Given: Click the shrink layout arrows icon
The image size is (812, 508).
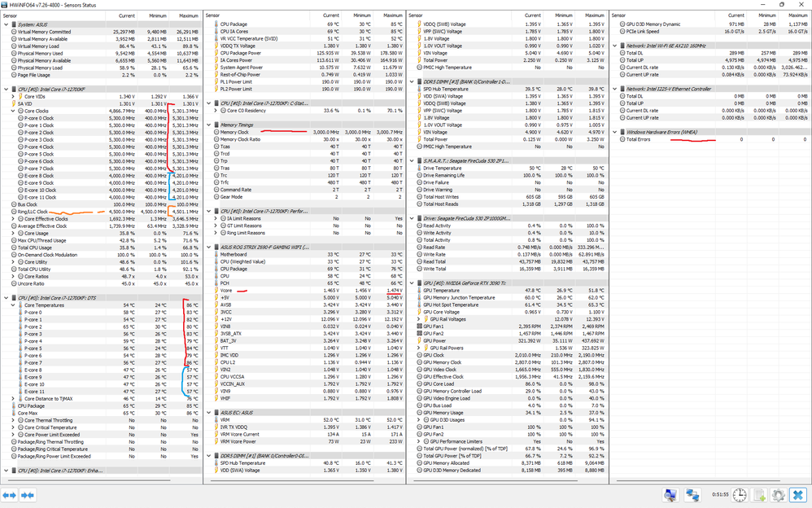Looking at the screenshot, I should (x=28, y=495).
